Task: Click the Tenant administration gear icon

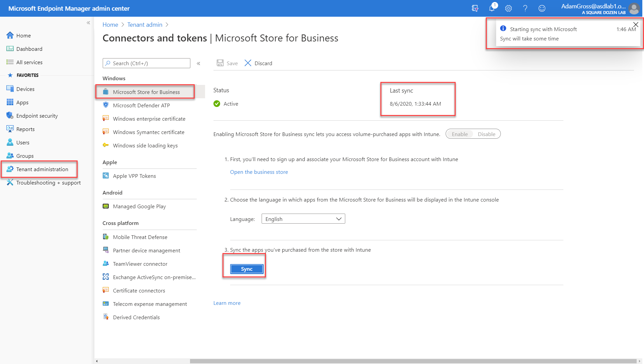Action: pos(10,169)
